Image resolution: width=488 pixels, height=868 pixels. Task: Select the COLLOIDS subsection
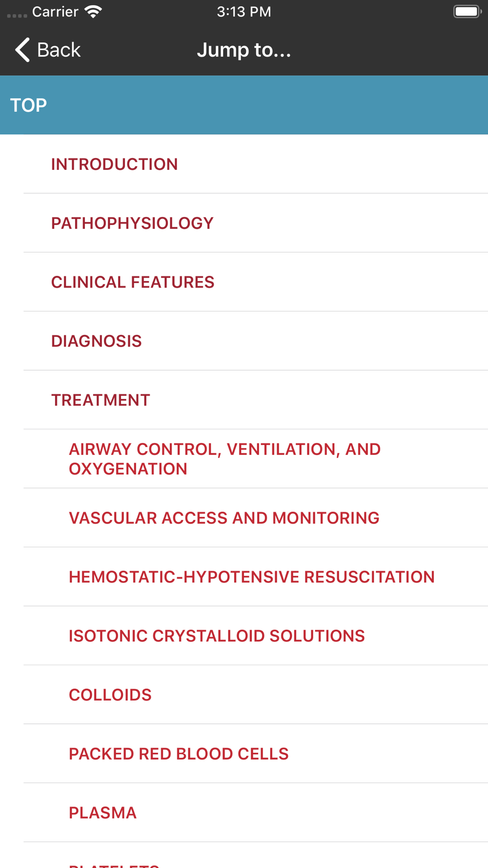tap(256, 695)
